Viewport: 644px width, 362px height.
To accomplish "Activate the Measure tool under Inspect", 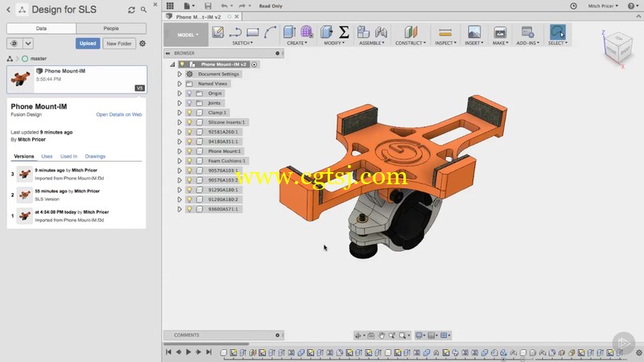I will 445,32.
